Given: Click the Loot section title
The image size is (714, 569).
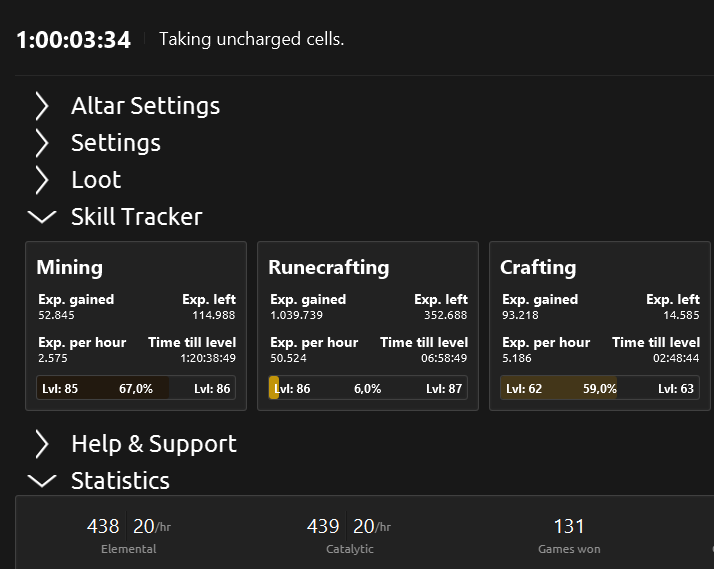Looking at the screenshot, I should 96,180.
